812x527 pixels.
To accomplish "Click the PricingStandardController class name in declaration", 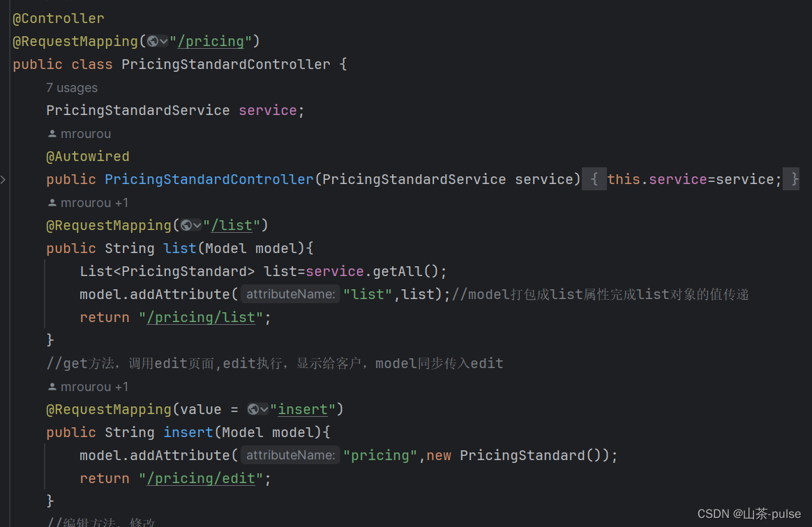I will tap(226, 65).
